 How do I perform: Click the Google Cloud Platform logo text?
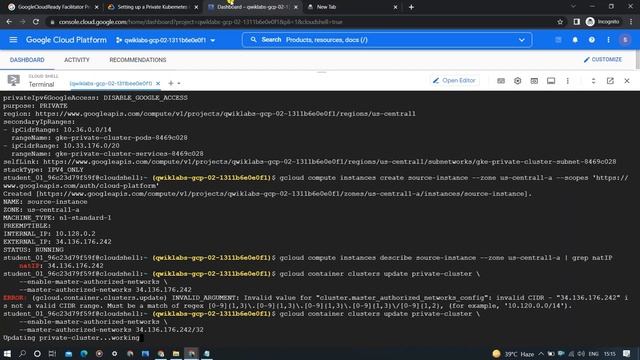[x=66, y=40]
